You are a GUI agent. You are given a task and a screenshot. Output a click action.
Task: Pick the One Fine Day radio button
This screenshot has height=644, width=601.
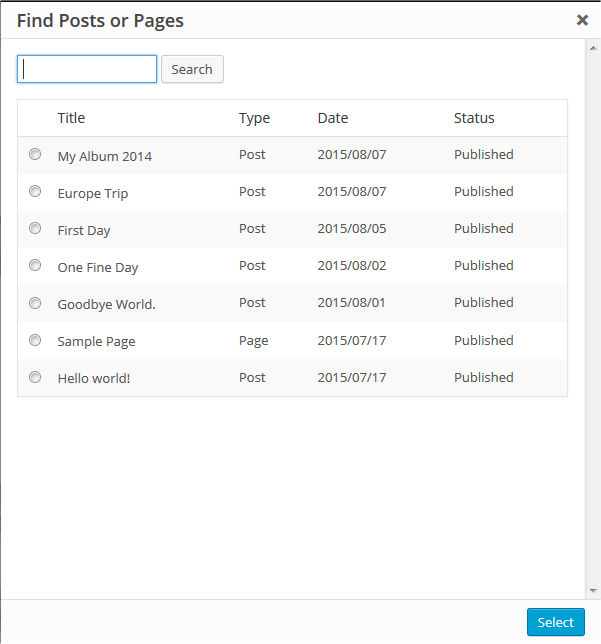[35, 265]
